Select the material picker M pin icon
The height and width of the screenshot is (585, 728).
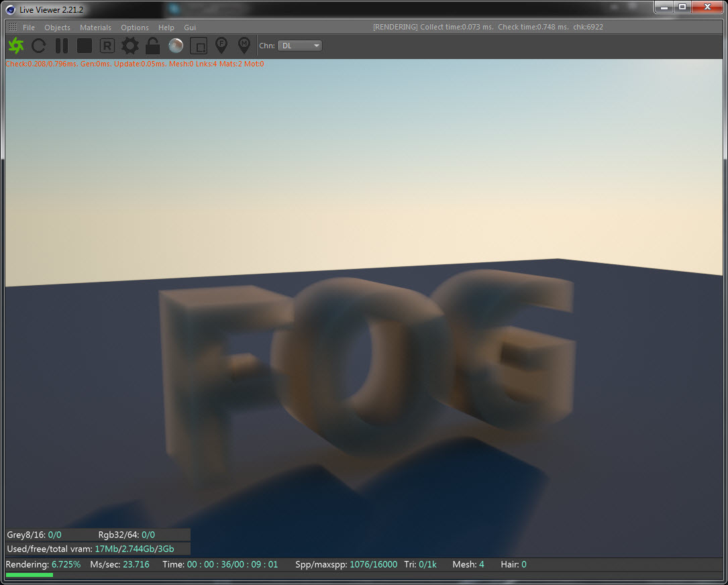244,46
